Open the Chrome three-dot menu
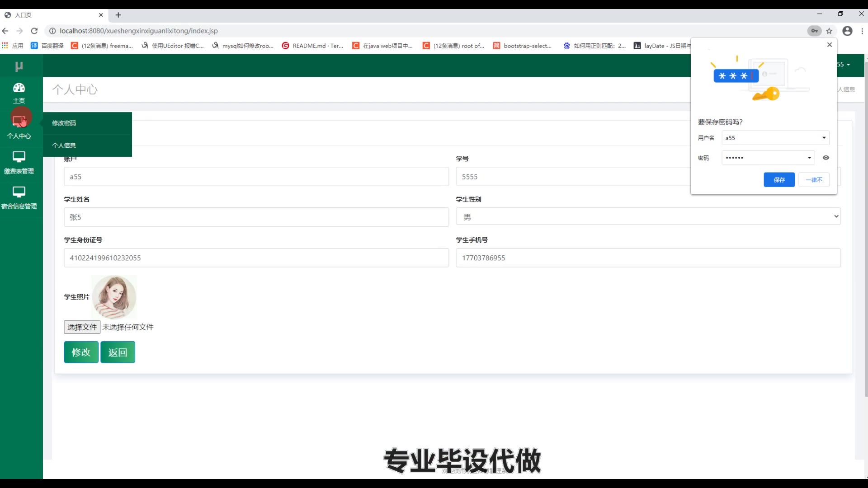The height and width of the screenshot is (488, 868). coord(862,31)
